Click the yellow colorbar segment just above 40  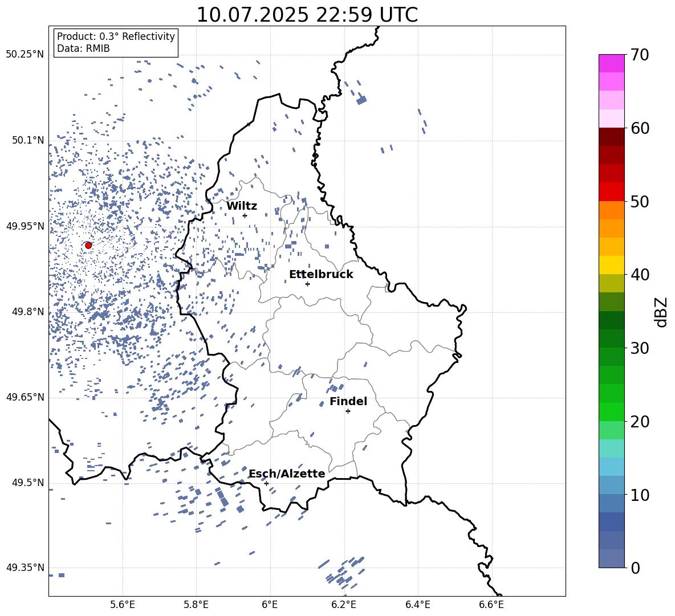611,265
